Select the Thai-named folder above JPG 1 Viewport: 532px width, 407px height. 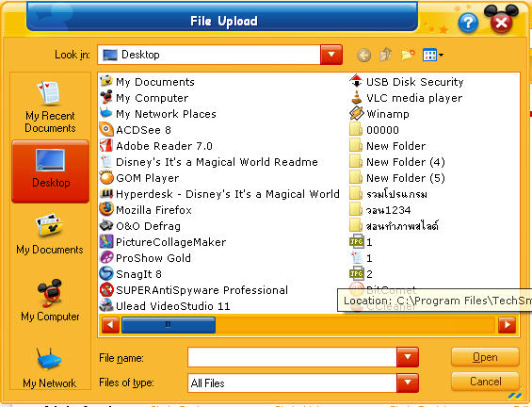click(395, 226)
